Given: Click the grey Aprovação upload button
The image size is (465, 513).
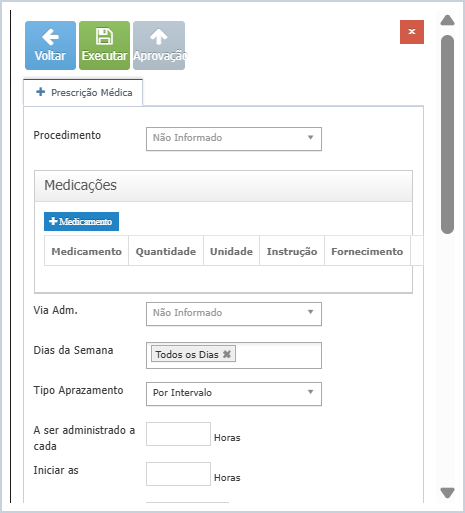Looking at the screenshot, I should coord(159,45).
